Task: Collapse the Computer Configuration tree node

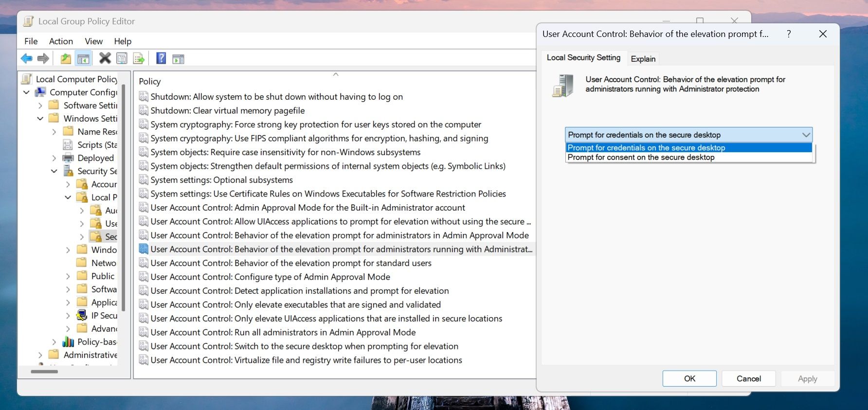Action: [27, 92]
